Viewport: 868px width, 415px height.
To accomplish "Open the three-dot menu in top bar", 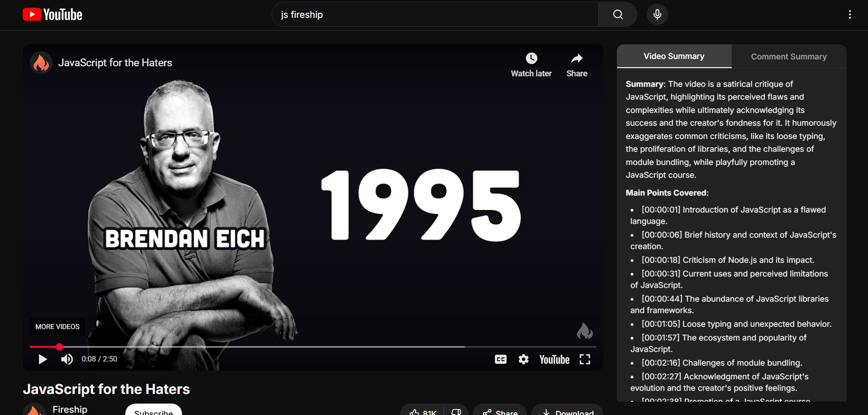I will [x=850, y=15].
